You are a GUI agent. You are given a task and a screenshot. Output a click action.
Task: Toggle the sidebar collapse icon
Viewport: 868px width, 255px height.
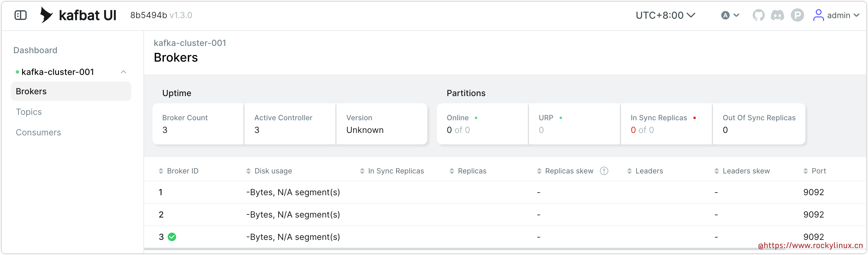point(21,15)
